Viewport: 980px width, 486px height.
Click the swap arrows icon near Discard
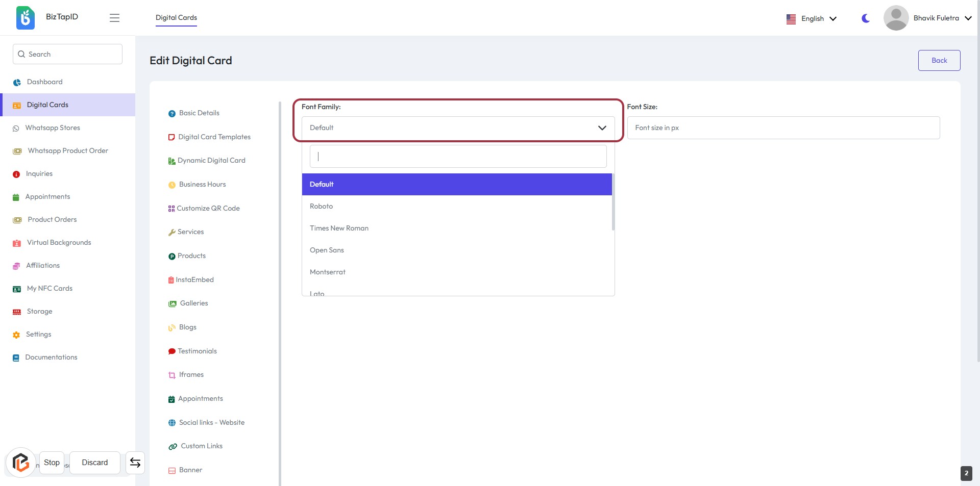pyautogui.click(x=135, y=463)
